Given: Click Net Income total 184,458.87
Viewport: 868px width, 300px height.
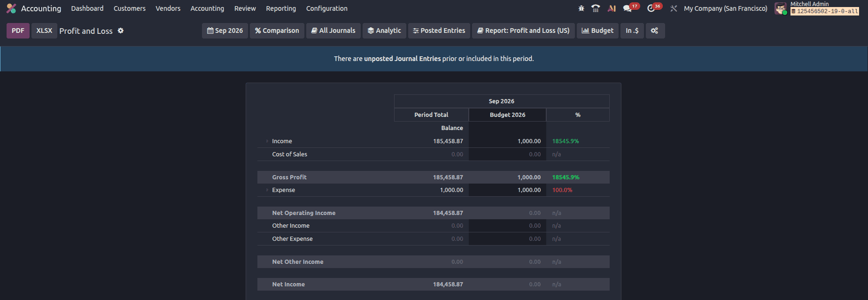Looking at the screenshot, I should coord(448,285).
